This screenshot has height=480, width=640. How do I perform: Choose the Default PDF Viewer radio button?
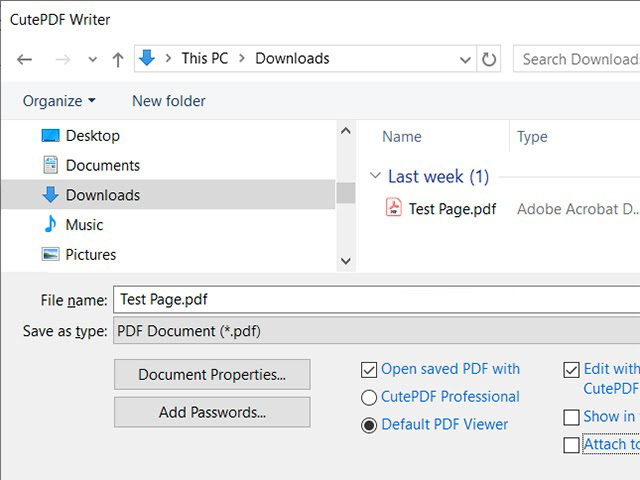click(369, 425)
